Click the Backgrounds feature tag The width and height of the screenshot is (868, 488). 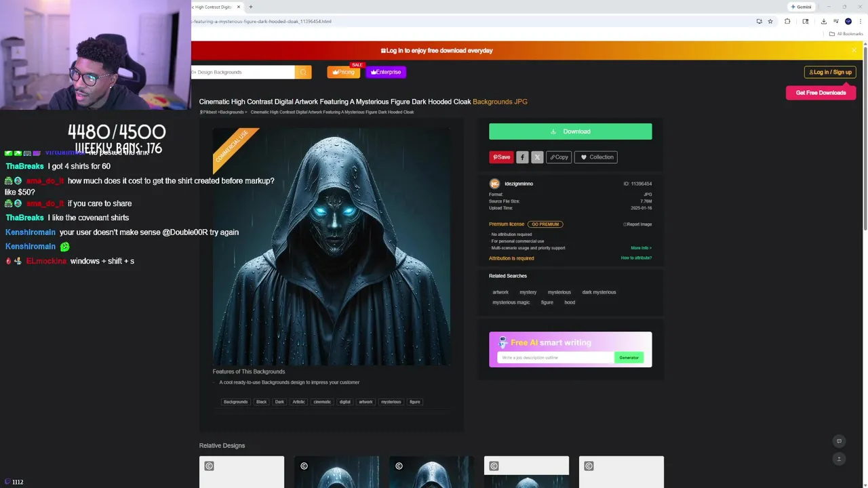coord(236,402)
